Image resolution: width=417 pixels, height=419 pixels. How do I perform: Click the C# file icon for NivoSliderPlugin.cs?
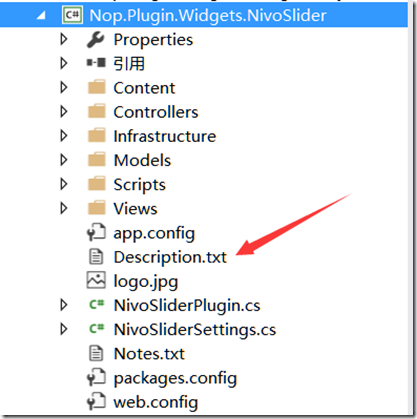coord(97,304)
